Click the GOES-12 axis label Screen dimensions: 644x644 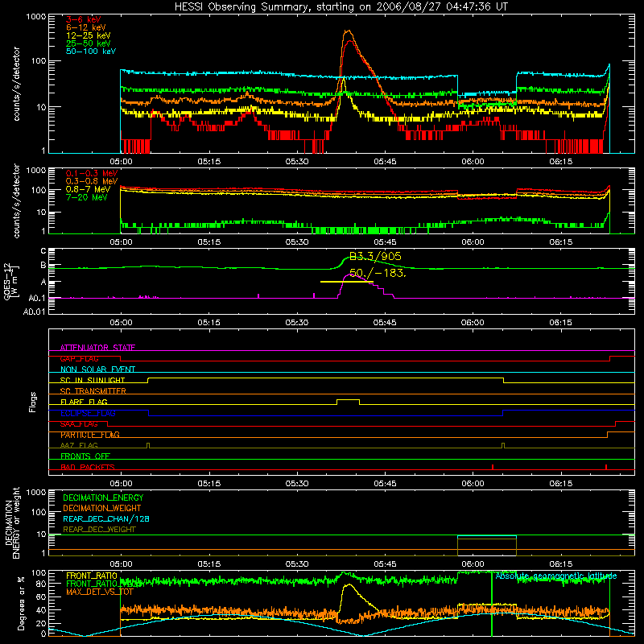point(11,281)
